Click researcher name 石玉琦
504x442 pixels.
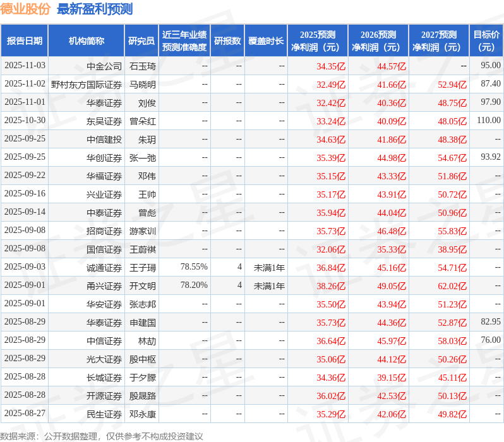pyautogui.click(x=143, y=66)
